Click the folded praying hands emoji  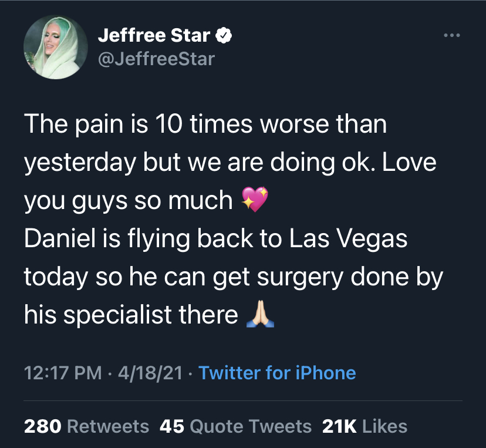click(x=260, y=314)
